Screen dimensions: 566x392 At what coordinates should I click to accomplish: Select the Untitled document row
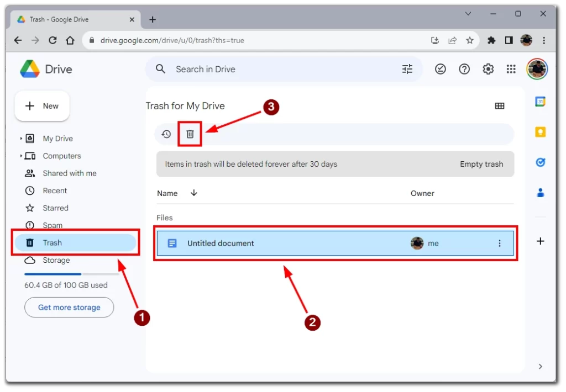coord(336,243)
